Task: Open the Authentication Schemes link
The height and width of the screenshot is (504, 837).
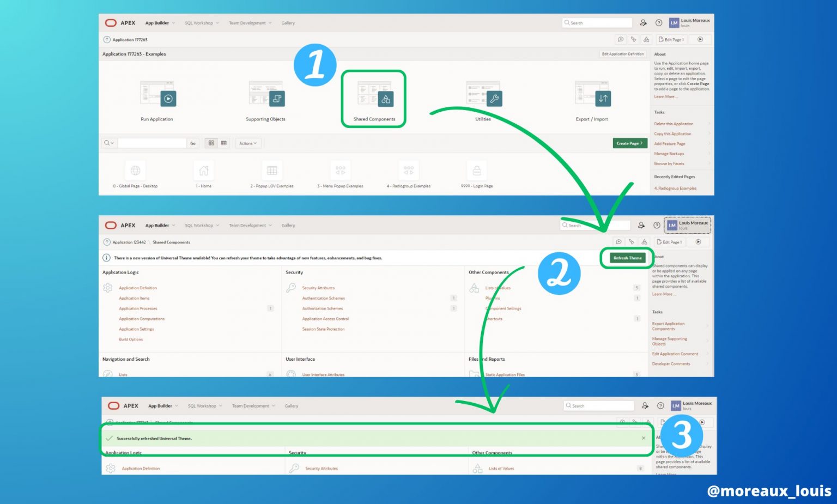Action: click(x=323, y=299)
